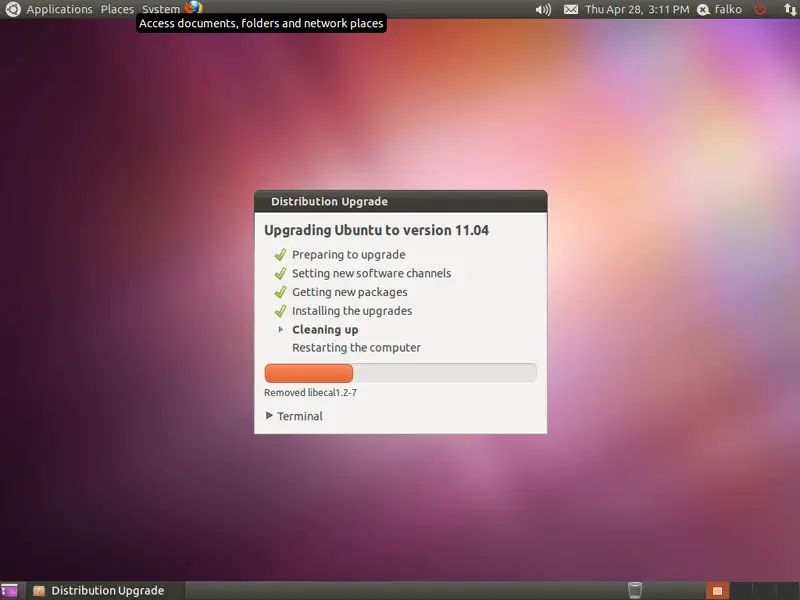The height and width of the screenshot is (600, 800).
Task: Open the Applications menu
Action: [59, 9]
